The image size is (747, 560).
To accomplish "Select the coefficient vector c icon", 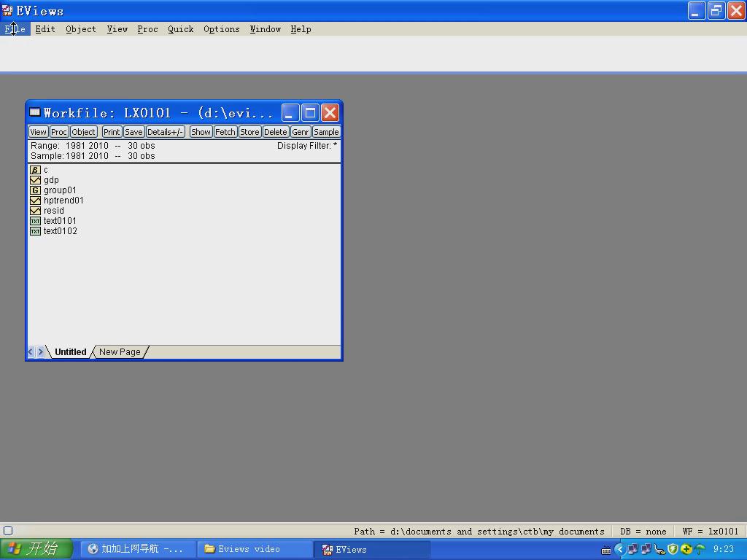I will [x=35, y=170].
